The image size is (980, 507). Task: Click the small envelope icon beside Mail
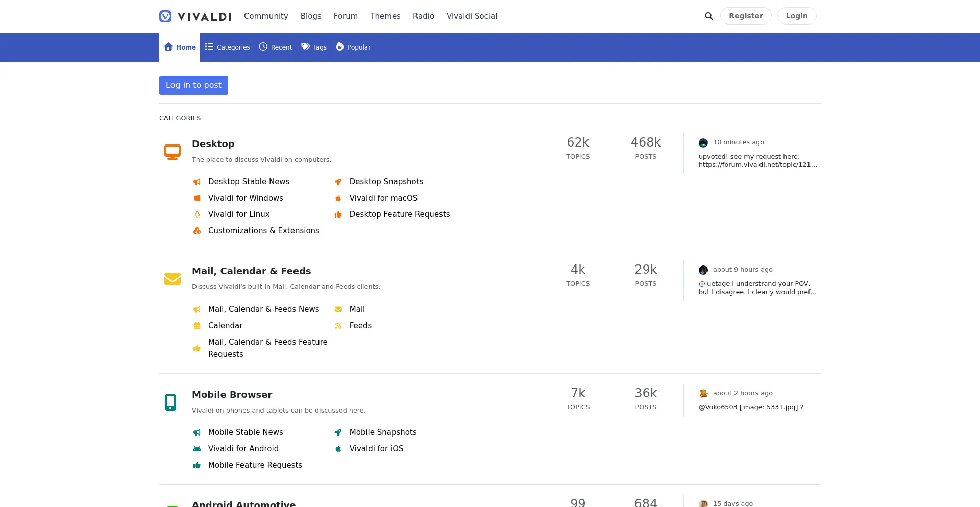[338, 309]
